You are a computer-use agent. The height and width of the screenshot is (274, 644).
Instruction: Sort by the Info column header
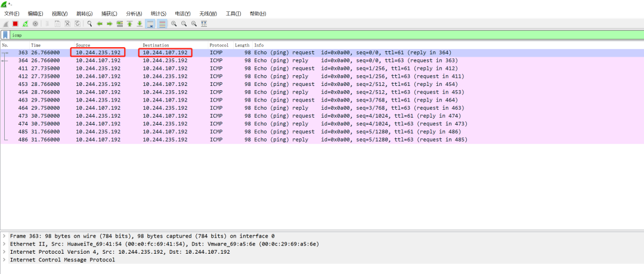[x=448, y=45]
